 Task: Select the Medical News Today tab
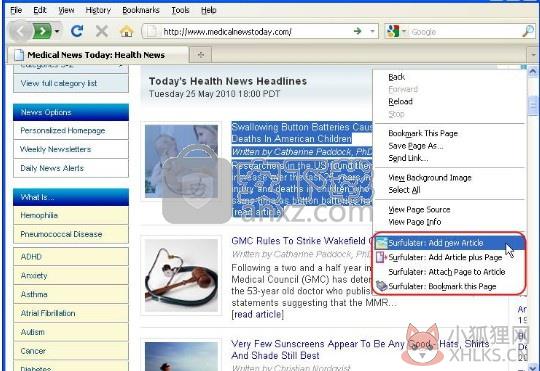coord(98,55)
